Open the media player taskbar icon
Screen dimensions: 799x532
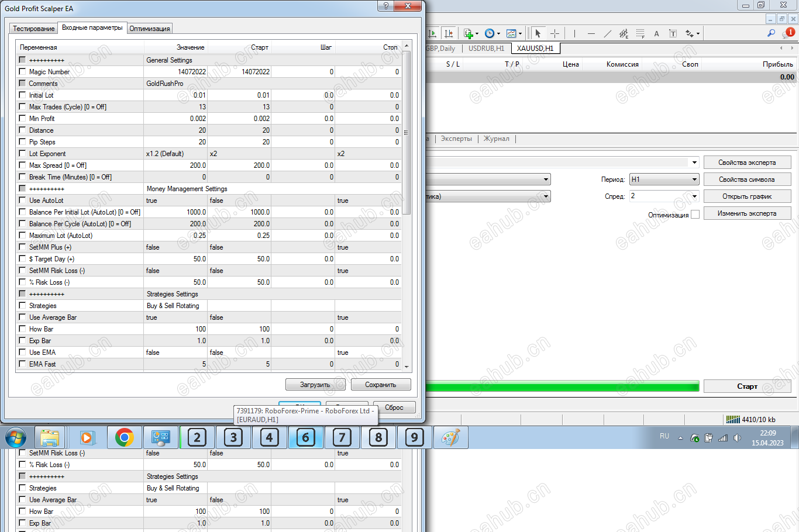[87, 437]
